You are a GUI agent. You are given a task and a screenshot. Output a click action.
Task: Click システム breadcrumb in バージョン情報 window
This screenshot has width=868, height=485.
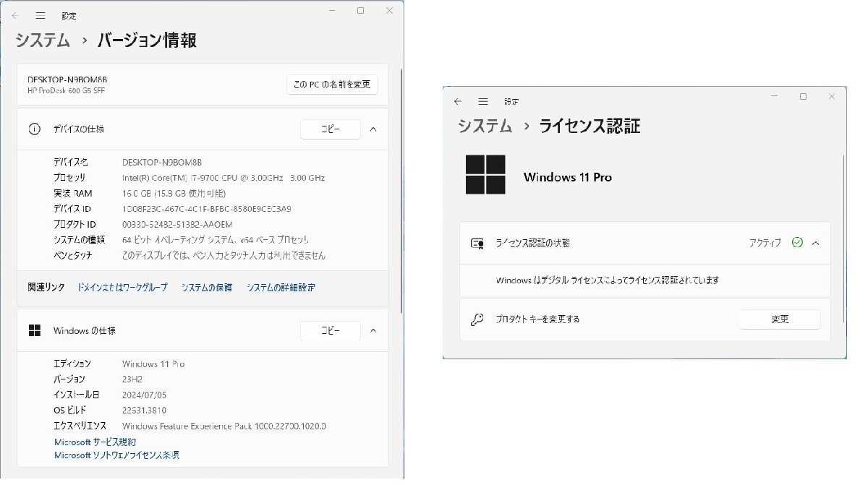[43, 40]
